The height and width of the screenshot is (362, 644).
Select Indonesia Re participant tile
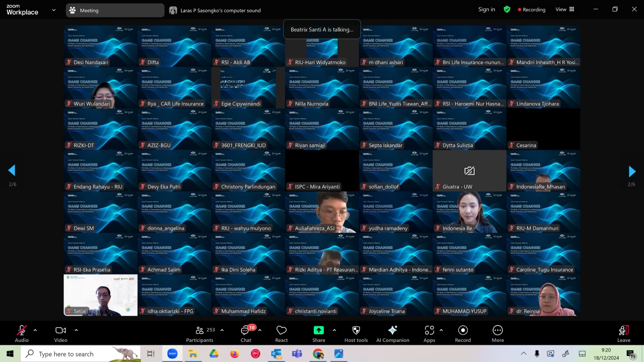(469, 212)
